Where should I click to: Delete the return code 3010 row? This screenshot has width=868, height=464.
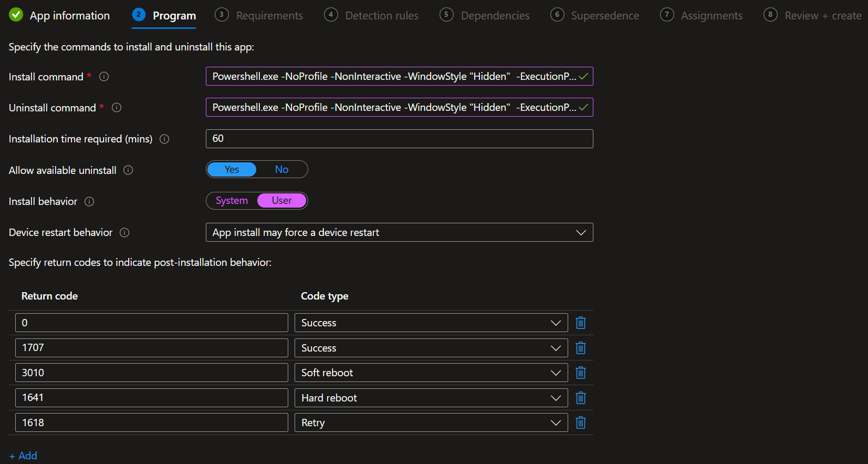(x=581, y=373)
